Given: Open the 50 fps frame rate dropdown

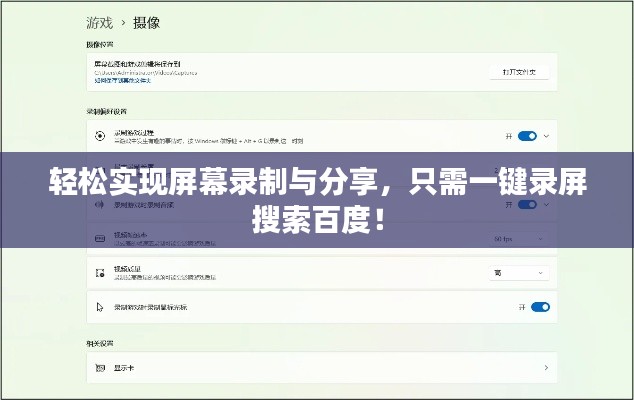Looking at the screenshot, I should [x=519, y=240].
